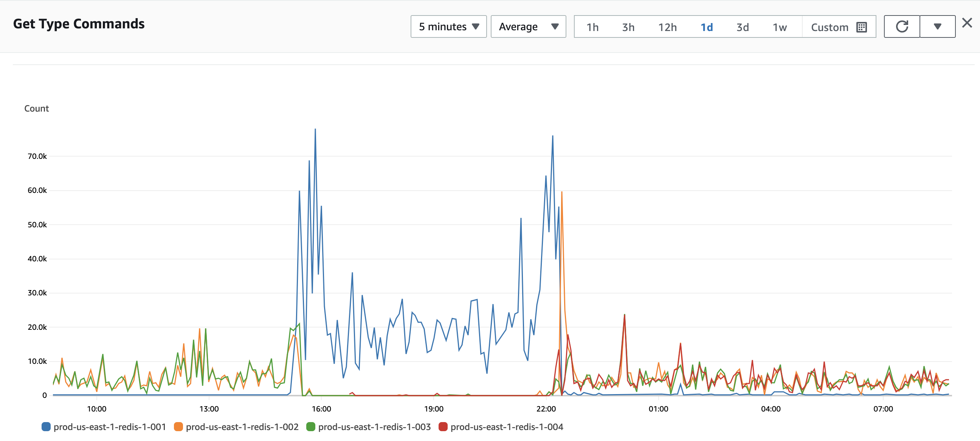Open the refresh options dropdown arrow
Screen dimensions: 980x441
(x=937, y=26)
